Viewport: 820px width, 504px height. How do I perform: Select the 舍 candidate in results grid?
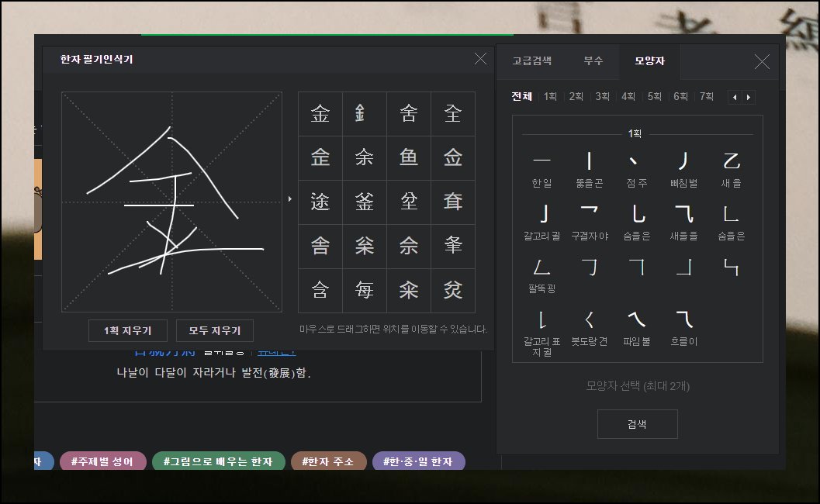pos(408,113)
